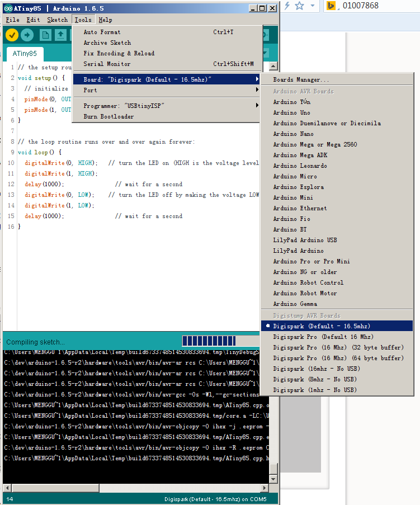Choose the Arduino Fio board
420x505 pixels.
click(x=337, y=219)
